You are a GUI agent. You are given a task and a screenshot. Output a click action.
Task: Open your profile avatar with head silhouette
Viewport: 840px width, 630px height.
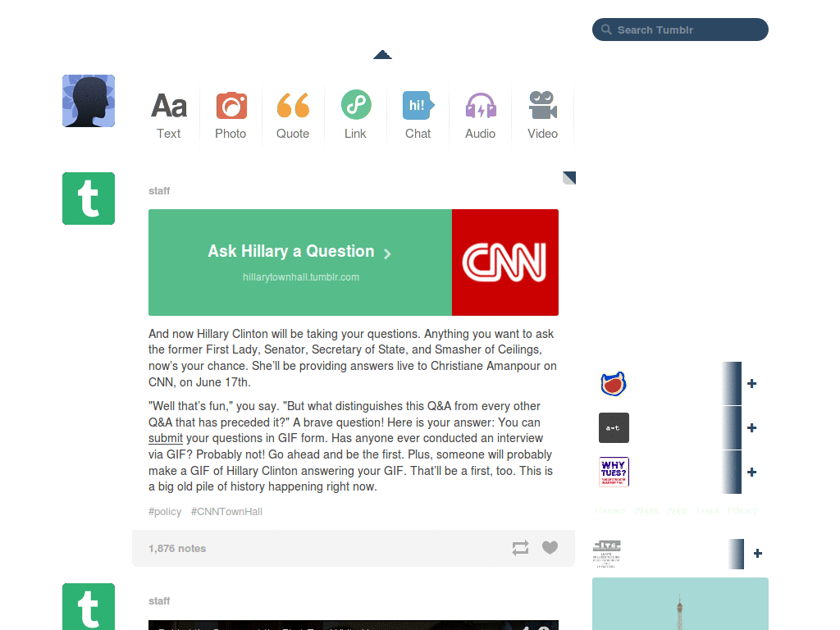[89, 101]
